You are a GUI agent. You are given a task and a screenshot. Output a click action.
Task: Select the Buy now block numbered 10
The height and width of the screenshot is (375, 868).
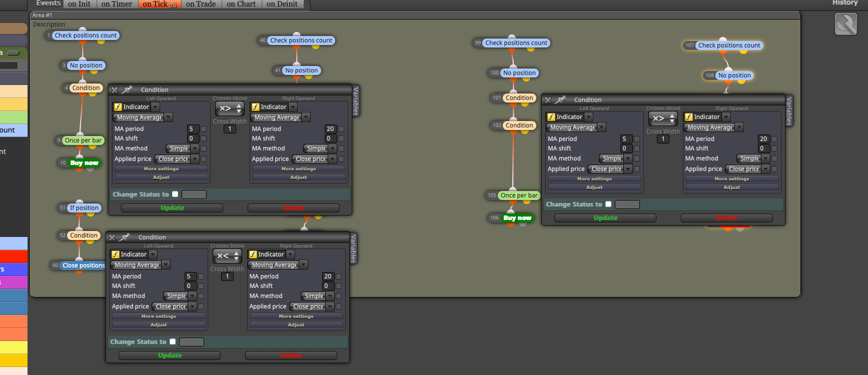click(84, 163)
